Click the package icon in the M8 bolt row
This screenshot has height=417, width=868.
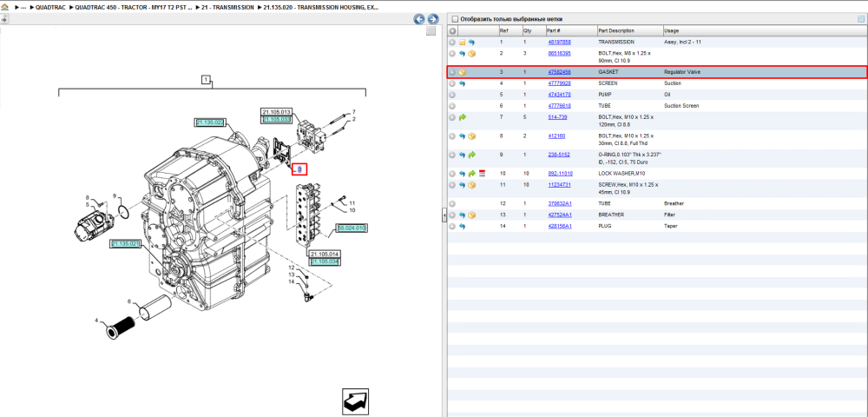pos(471,54)
